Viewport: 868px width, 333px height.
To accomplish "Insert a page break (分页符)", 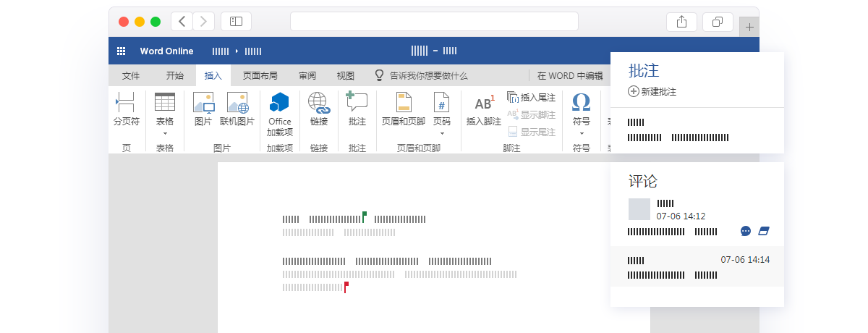I will [126, 109].
